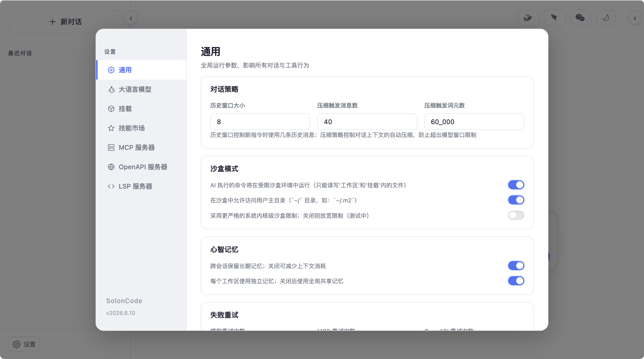
Task: Toggle cross-session long-term memory
Action: [516, 266]
